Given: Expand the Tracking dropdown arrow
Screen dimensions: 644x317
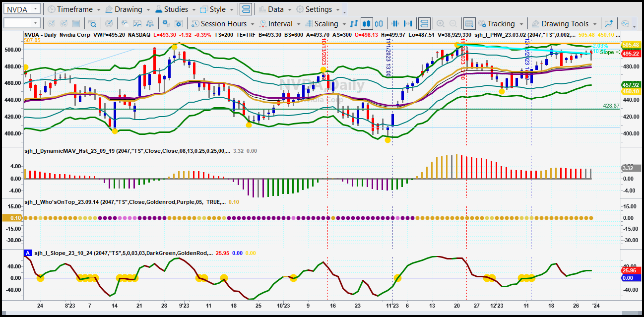Looking at the screenshot, I should pyautogui.click(x=520, y=24).
